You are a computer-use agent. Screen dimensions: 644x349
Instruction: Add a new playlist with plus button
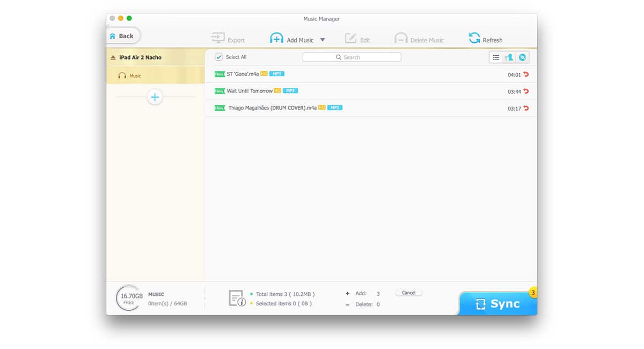pos(155,97)
